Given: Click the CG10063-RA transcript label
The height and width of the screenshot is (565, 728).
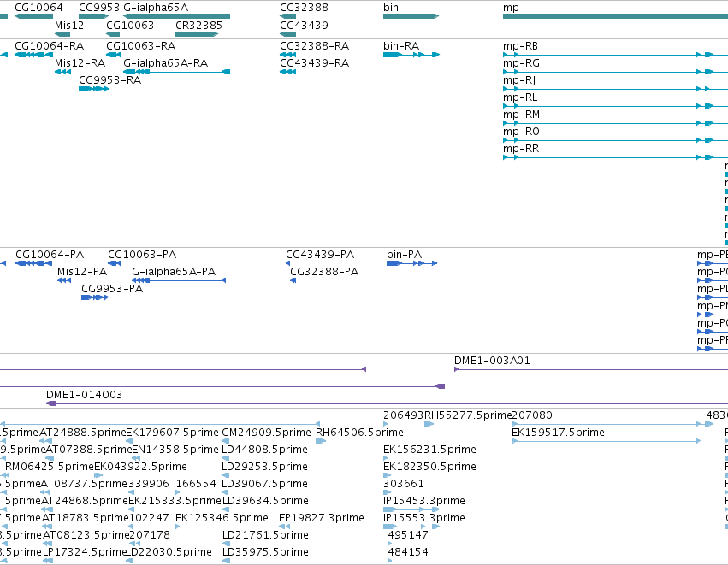Looking at the screenshot, I should point(140,46).
